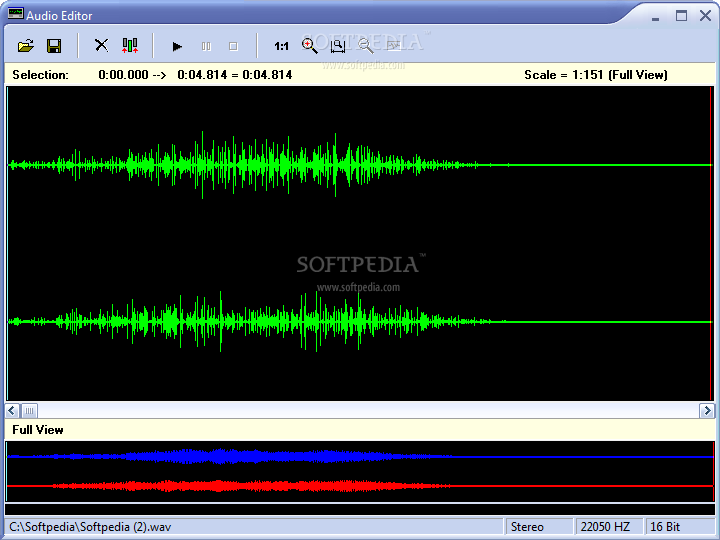Set zoom to 1:1 scale

tap(281, 46)
